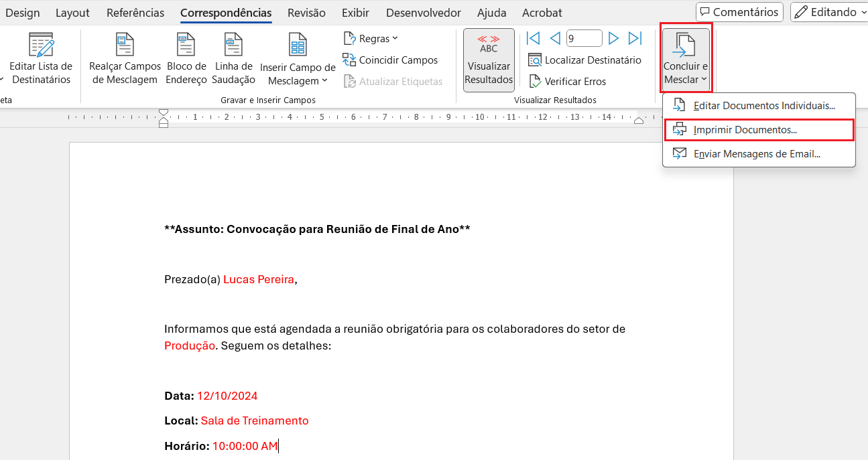
Task: Enable record navigation to first recipient
Action: 533,38
